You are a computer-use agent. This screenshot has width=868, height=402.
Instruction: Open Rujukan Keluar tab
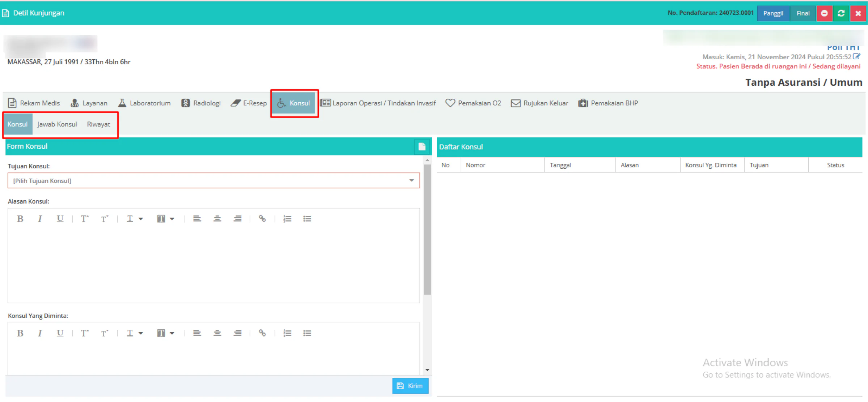[539, 103]
